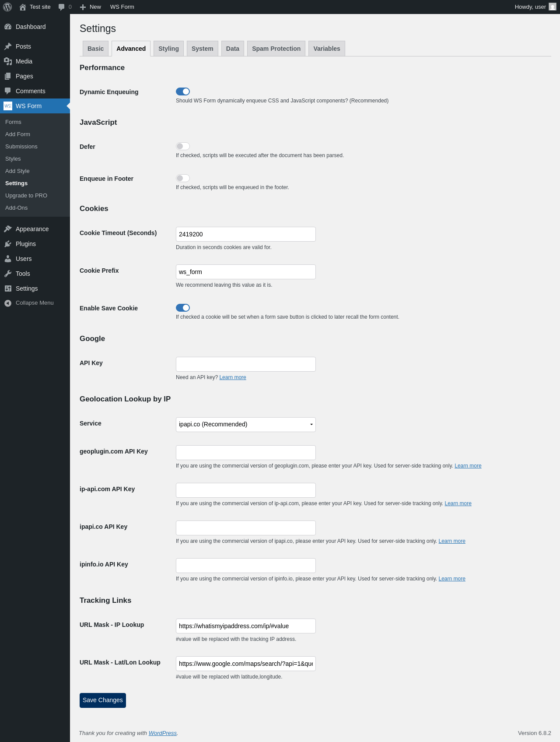
Task: Click the Appearance paintbrush icon
Action: 8,229
